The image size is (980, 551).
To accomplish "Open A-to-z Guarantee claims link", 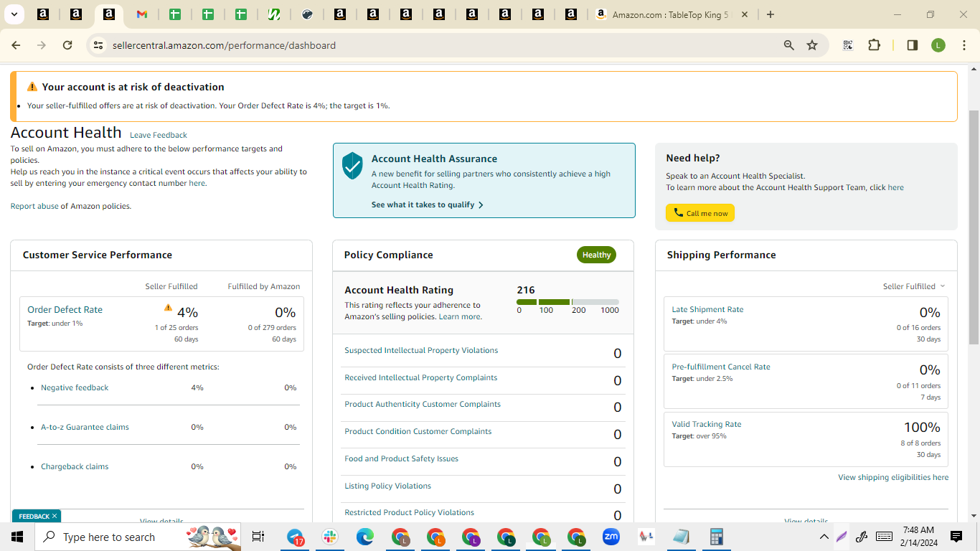I will pyautogui.click(x=85, y=427).
